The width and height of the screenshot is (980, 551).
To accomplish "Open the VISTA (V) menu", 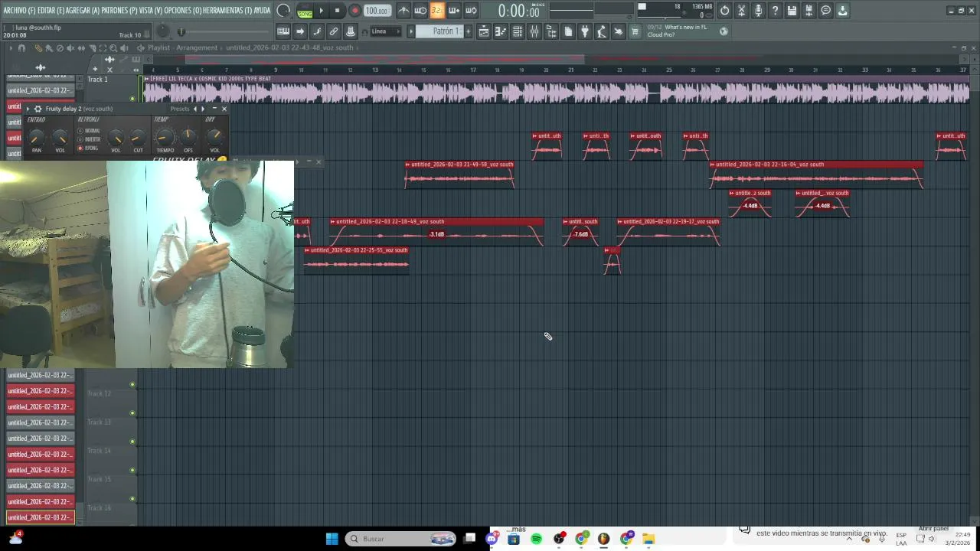I will point(151,11).
